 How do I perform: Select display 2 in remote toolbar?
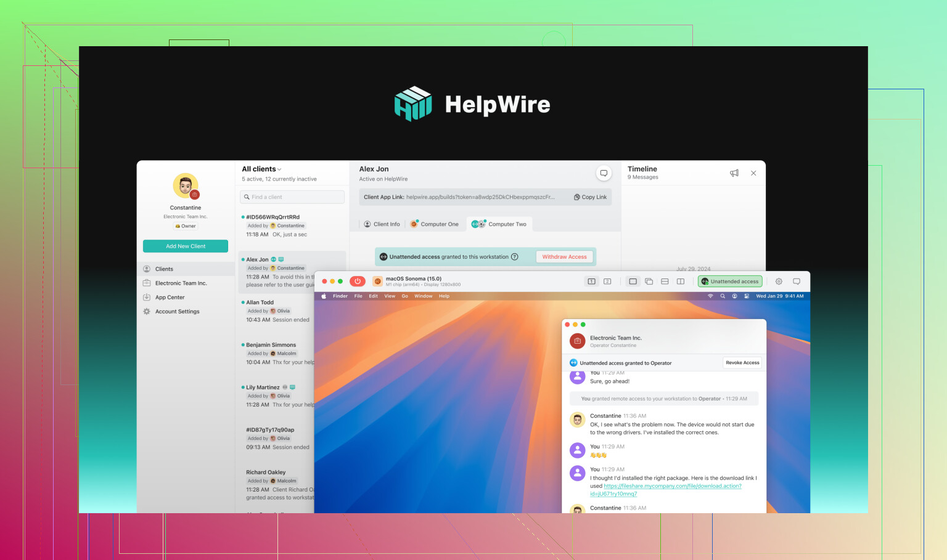pyautogui.click(x=607, y=282)
